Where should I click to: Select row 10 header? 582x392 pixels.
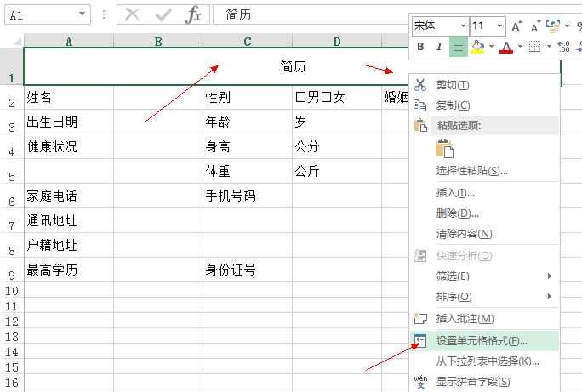click(12, 290)
